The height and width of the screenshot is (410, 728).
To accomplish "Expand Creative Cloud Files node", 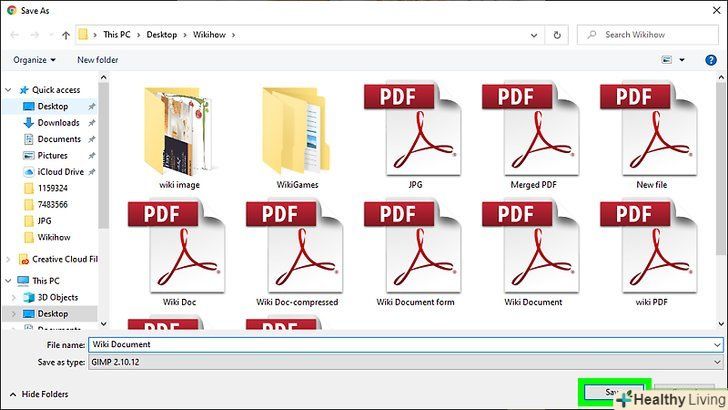I will click(8, 259).
